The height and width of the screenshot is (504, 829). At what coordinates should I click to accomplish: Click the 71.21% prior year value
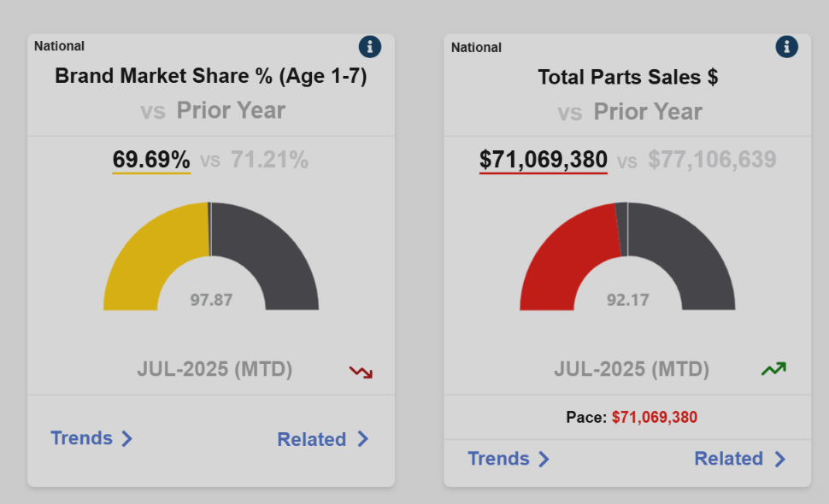point(269,160)
